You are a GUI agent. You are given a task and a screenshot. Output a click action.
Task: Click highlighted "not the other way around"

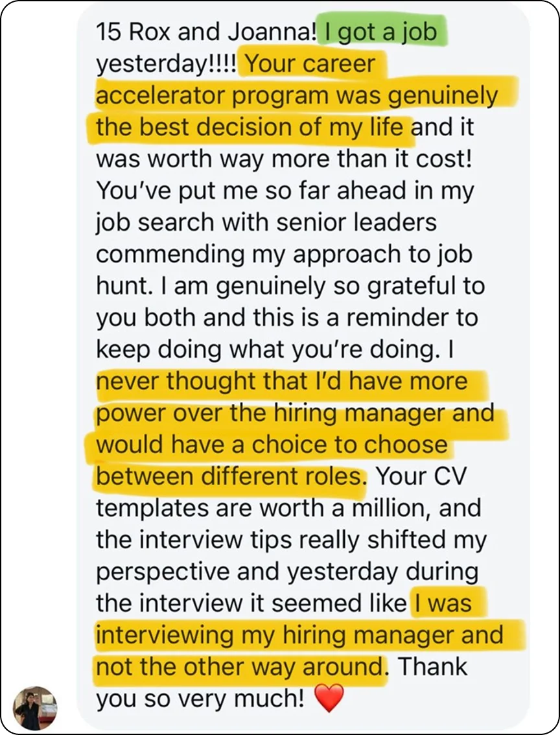point(239,667)
